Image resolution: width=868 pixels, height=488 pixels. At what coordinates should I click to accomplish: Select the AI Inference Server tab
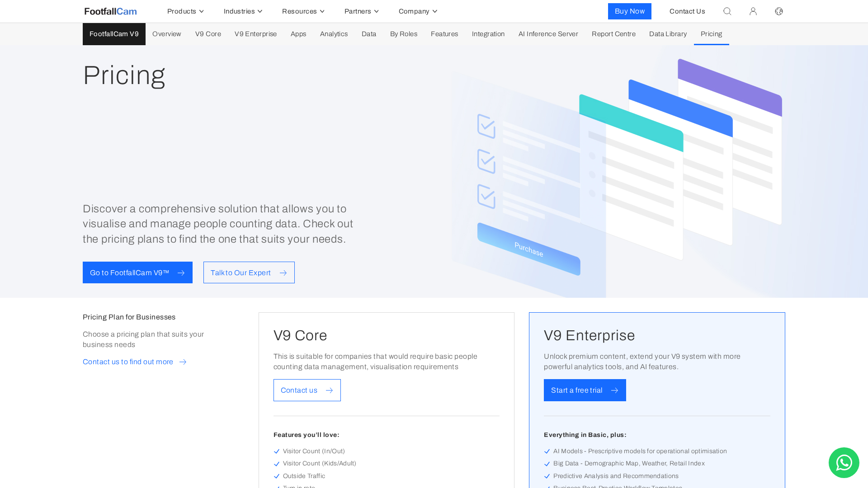click(x=548, y=34)
